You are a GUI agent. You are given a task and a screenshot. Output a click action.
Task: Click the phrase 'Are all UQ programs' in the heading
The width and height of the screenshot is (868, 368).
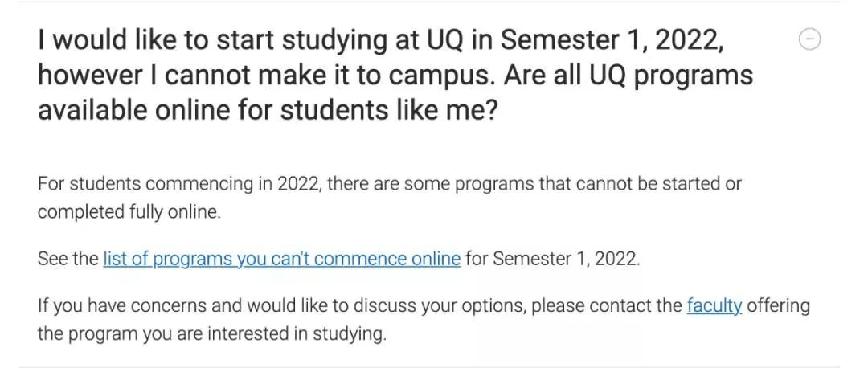coord(628,75)
